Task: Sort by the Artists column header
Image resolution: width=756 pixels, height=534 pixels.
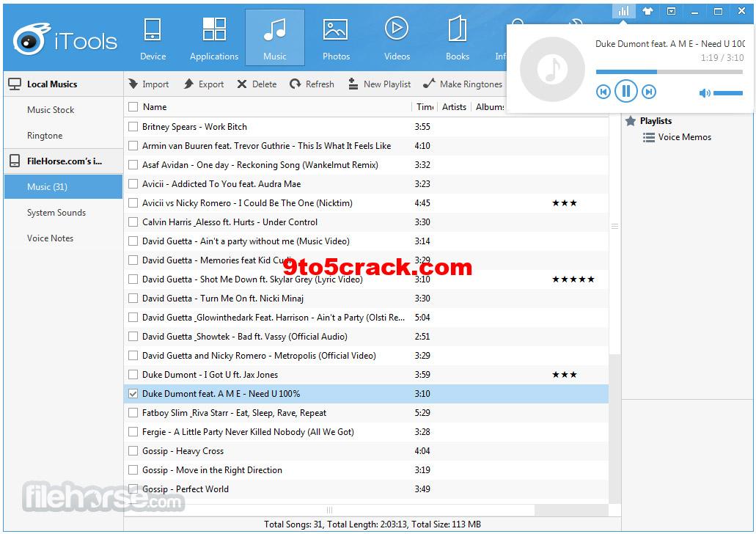Action: click(x=454, y=106)
